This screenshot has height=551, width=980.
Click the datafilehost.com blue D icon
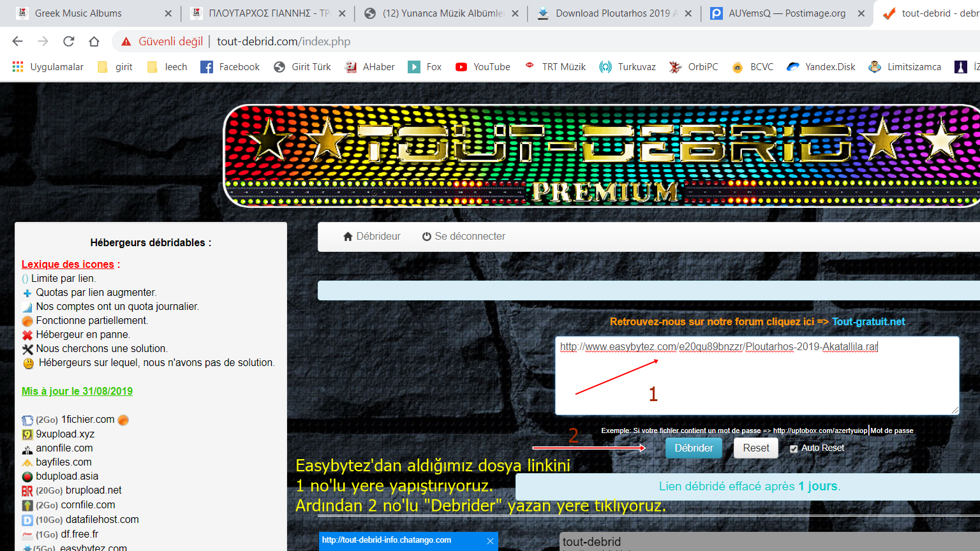[27, 520]
